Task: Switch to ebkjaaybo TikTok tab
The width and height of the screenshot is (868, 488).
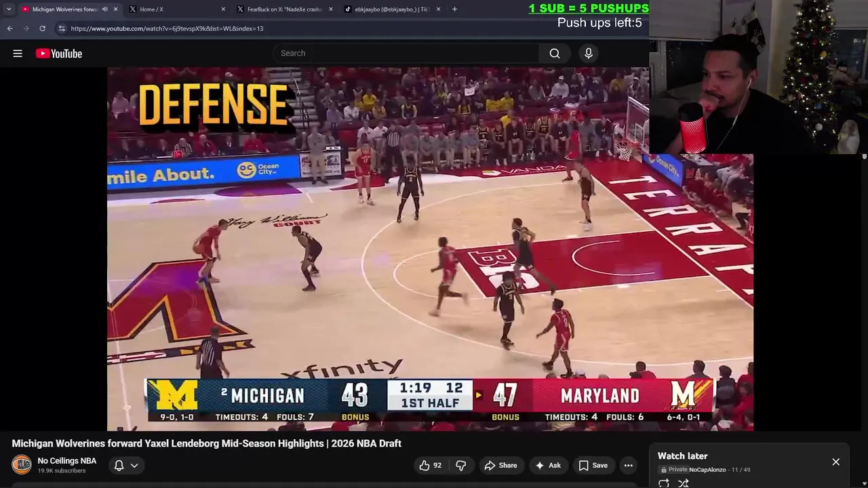Action: 391,9
